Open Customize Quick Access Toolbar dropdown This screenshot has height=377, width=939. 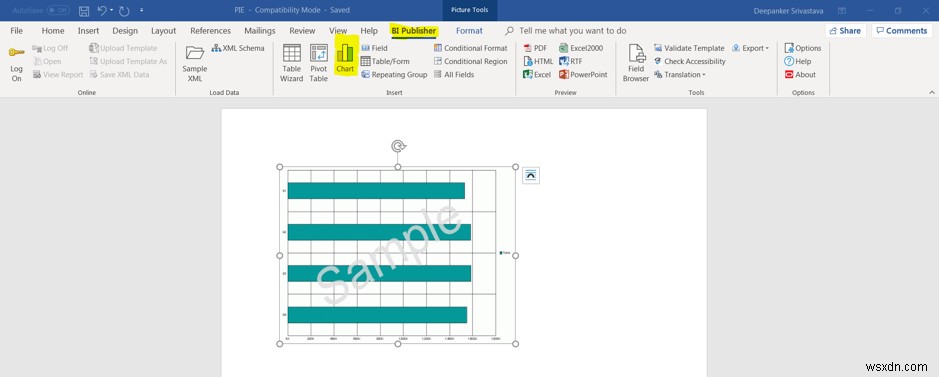click(141, 11)
